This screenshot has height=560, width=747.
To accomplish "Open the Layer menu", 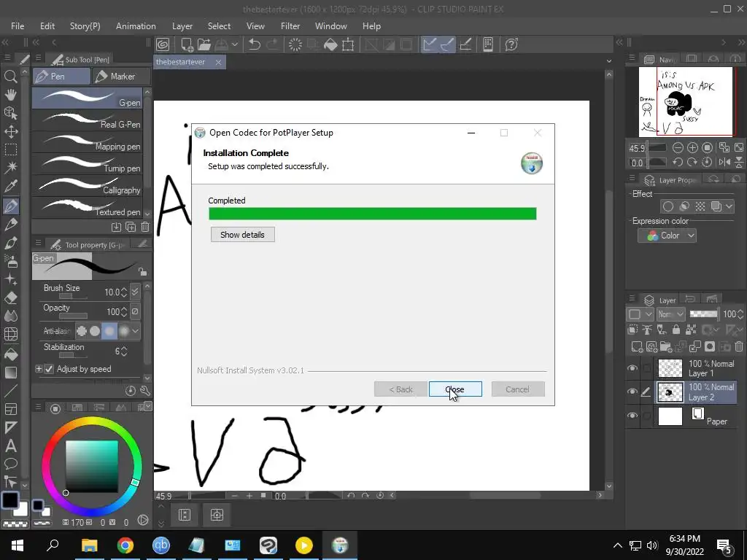I will [x=182, y=26].
